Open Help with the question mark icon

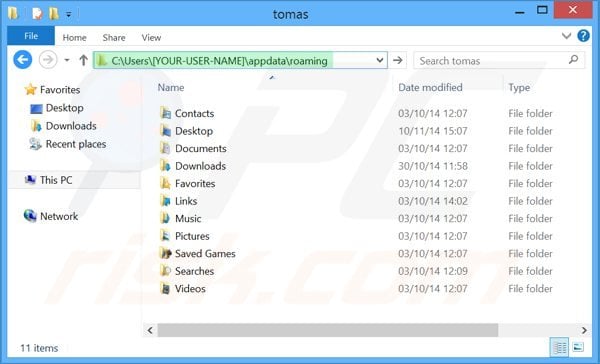[x=584, y=36]
